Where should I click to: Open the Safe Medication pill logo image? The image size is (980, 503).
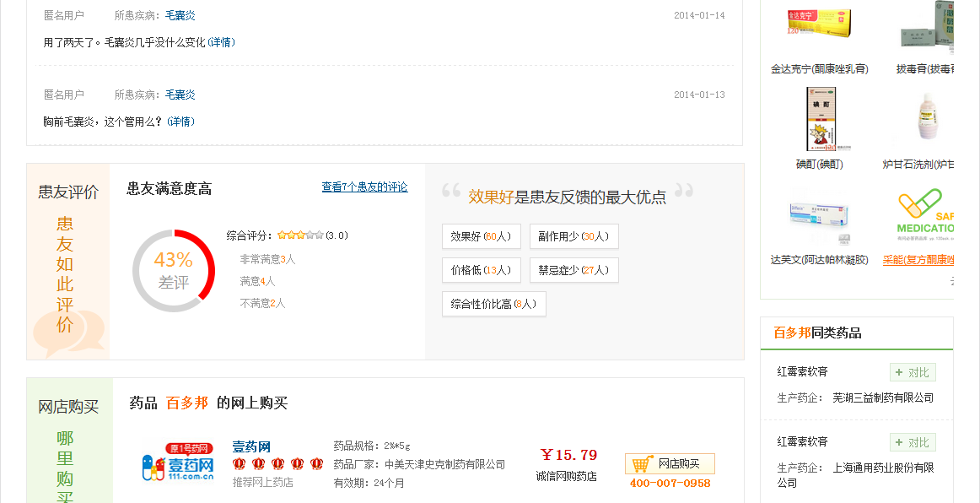point(925,215)
